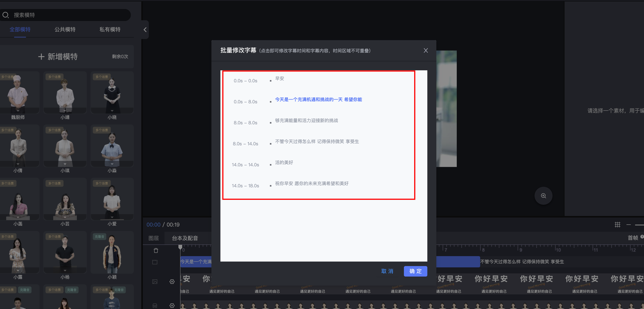Edit the time range 14.0s – 14.0s

pyautogui.click(x=246, y=165)
